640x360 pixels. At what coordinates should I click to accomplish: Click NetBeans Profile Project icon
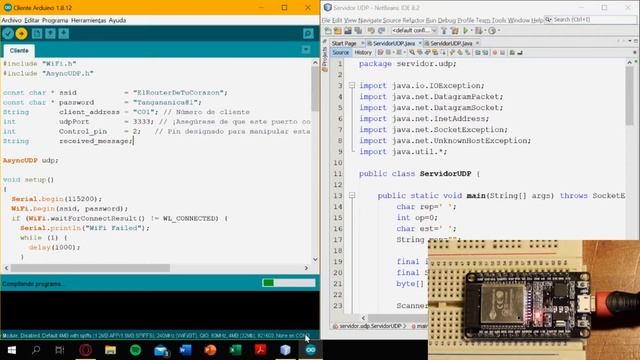tap(492, 31)
